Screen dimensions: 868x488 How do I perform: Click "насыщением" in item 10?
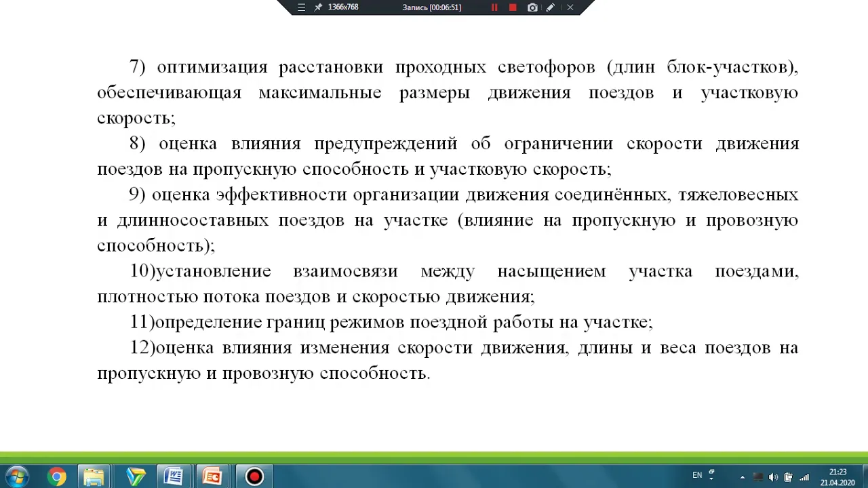(551, 272)
